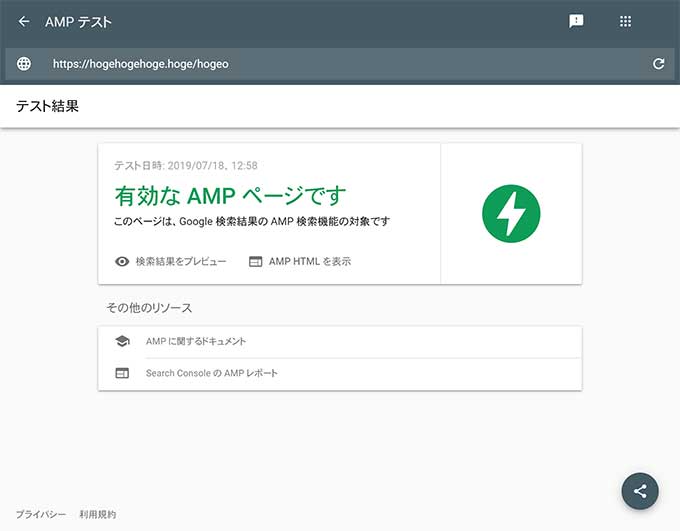The width and height of the screenshot is (680, 531).
Task: Click the 有効な AMP ページです result heading
Action: (231, 194)
